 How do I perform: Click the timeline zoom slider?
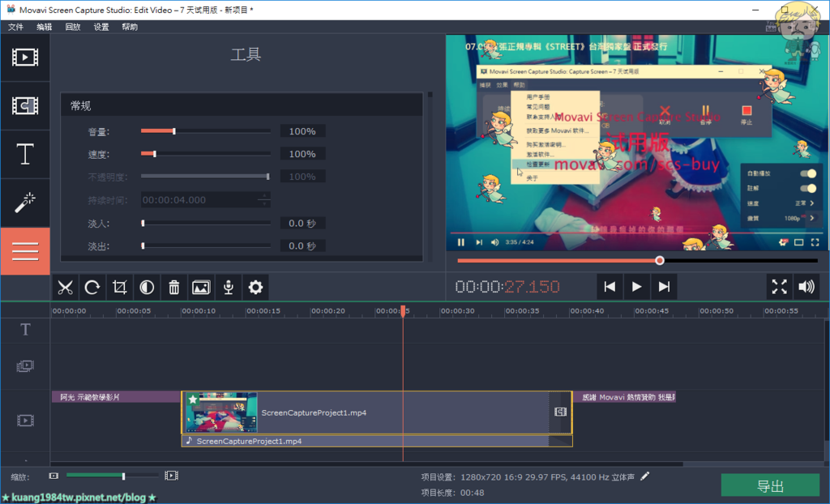[112, 476]
